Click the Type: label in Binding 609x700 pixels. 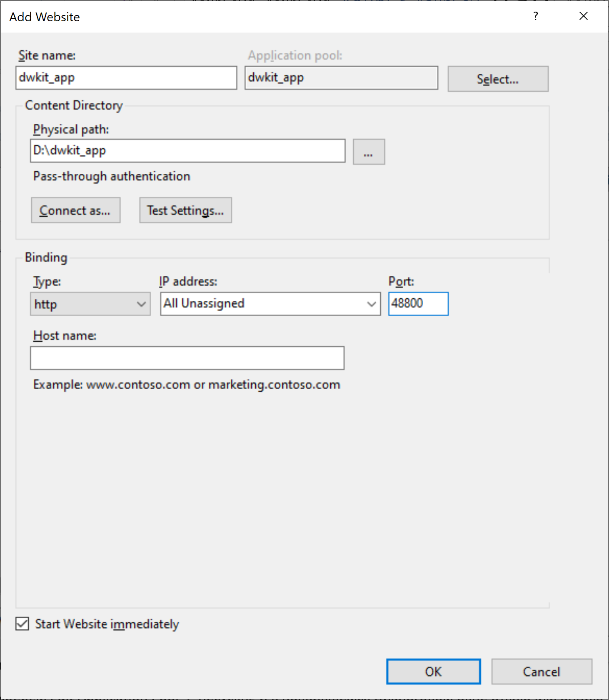47,282
